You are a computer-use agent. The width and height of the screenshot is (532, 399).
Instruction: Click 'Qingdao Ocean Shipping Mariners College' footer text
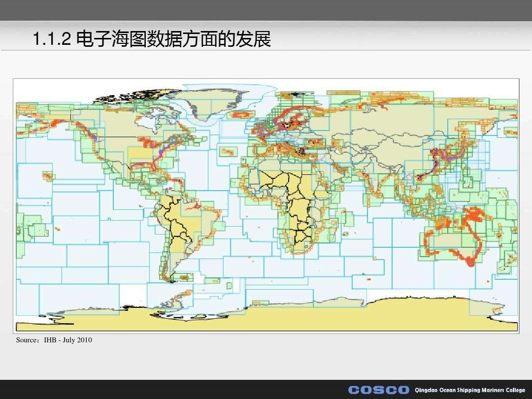coord(470,390)
